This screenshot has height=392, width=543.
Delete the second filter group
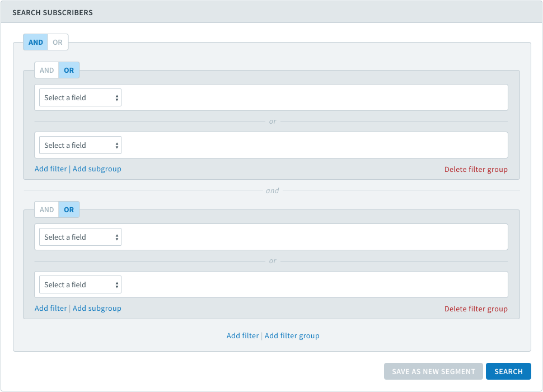point(476,309)
